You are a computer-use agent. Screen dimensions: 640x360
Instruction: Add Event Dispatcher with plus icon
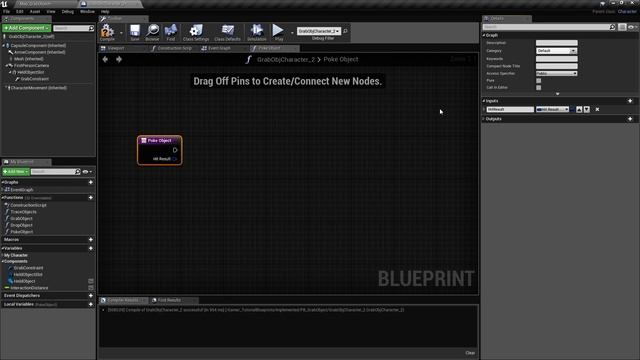coord(91,296)
